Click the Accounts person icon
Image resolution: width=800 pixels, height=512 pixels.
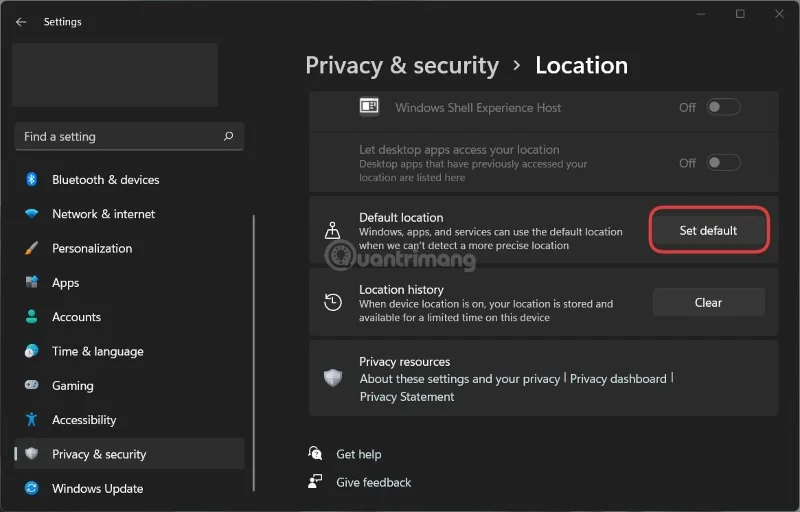coord(32,317)
